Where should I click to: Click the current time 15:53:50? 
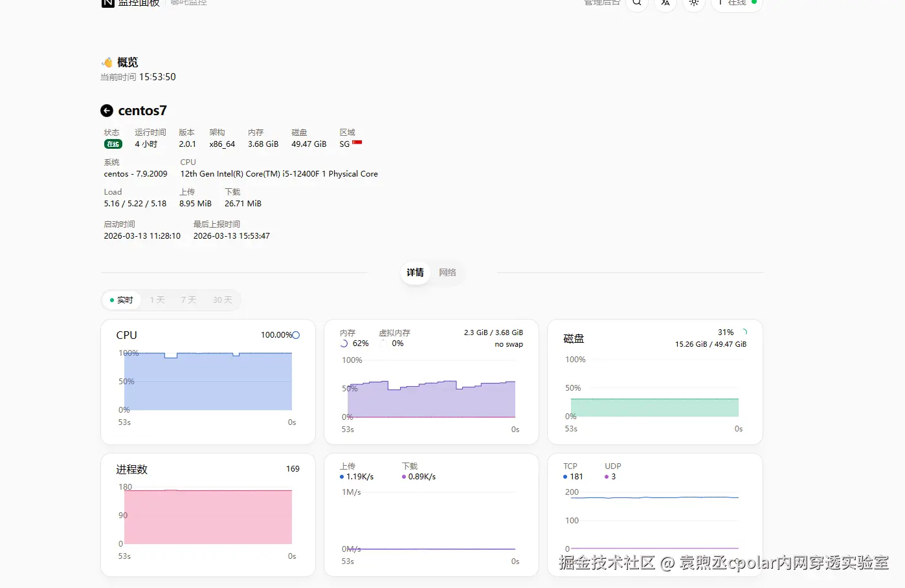(x=157, y=77)
